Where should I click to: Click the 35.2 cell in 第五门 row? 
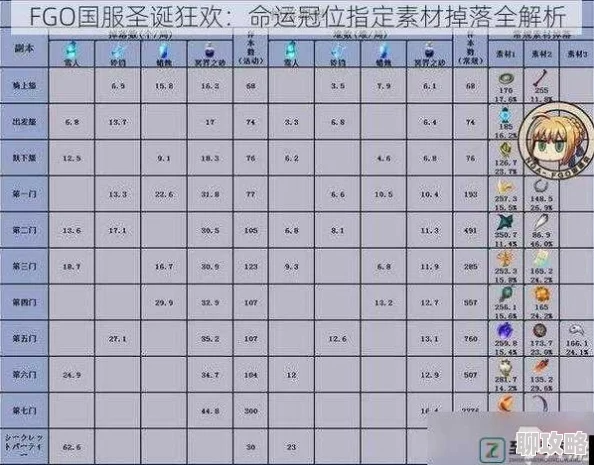click(x=209, y=338)
